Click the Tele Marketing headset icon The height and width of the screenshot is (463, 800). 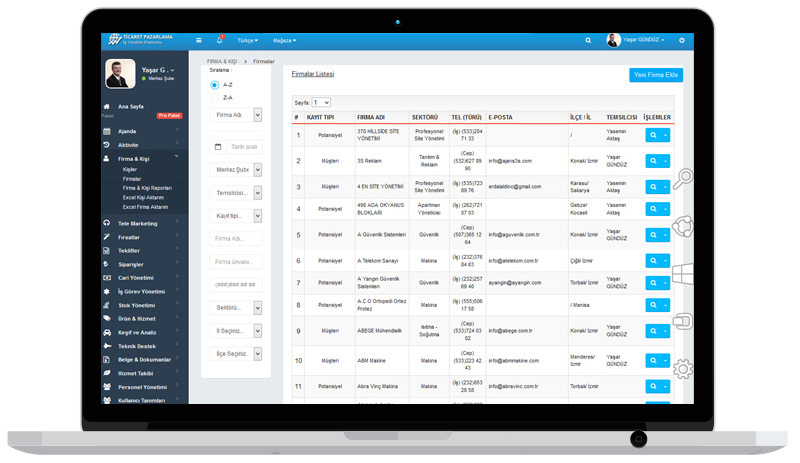[x=107, y=223]
